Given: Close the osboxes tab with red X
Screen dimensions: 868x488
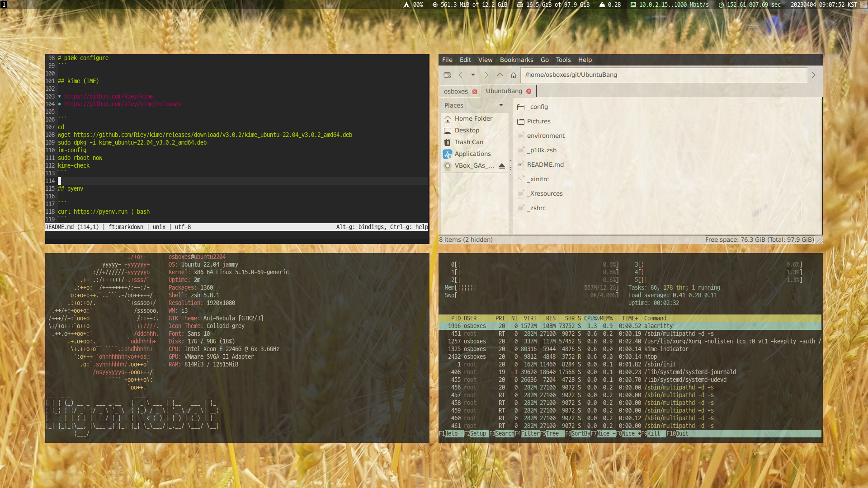Looking at the screenshot, I should [475, 92].
